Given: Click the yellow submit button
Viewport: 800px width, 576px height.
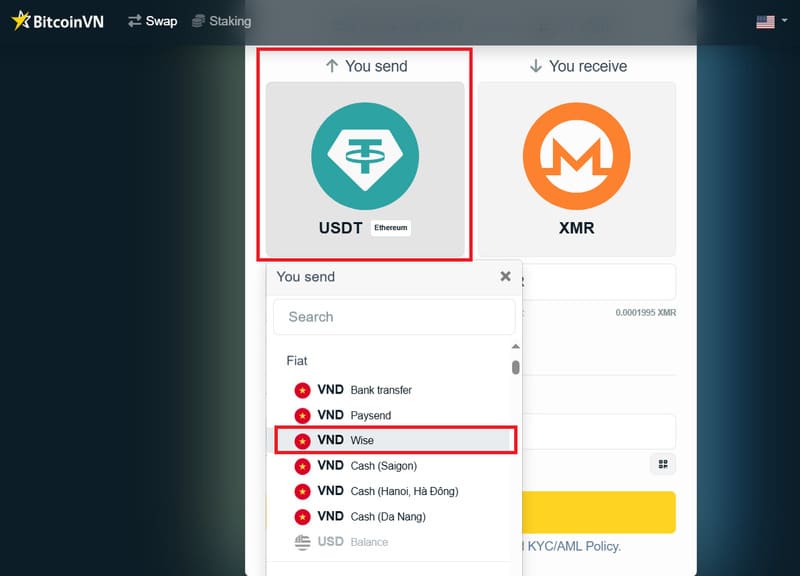Looking at the screenshot, I should click(600, 512).
